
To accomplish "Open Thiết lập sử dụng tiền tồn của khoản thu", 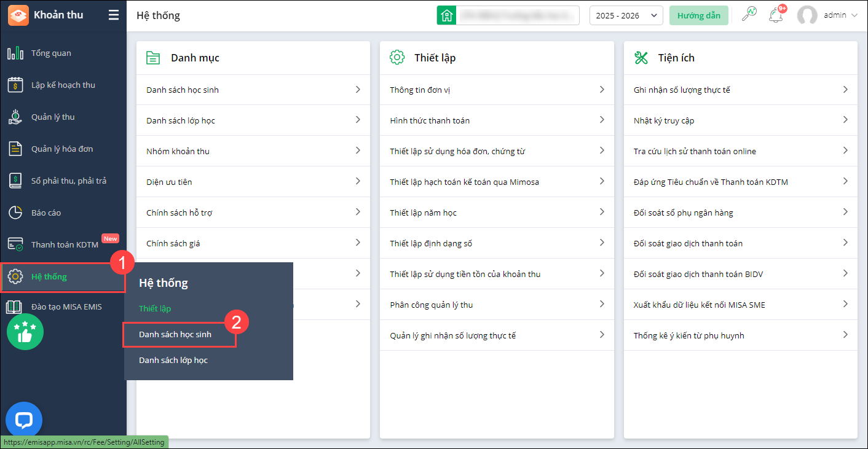I will point(497,274).
